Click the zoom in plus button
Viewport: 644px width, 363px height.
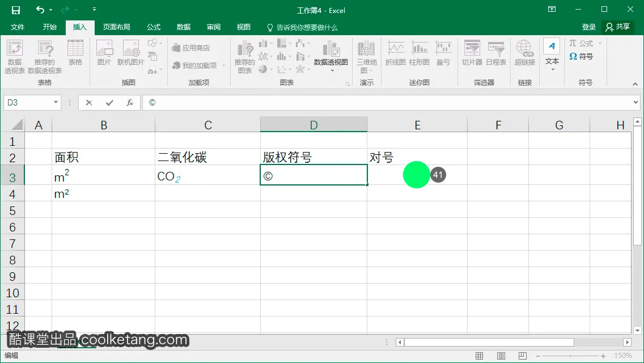click(x=603, y=356)
